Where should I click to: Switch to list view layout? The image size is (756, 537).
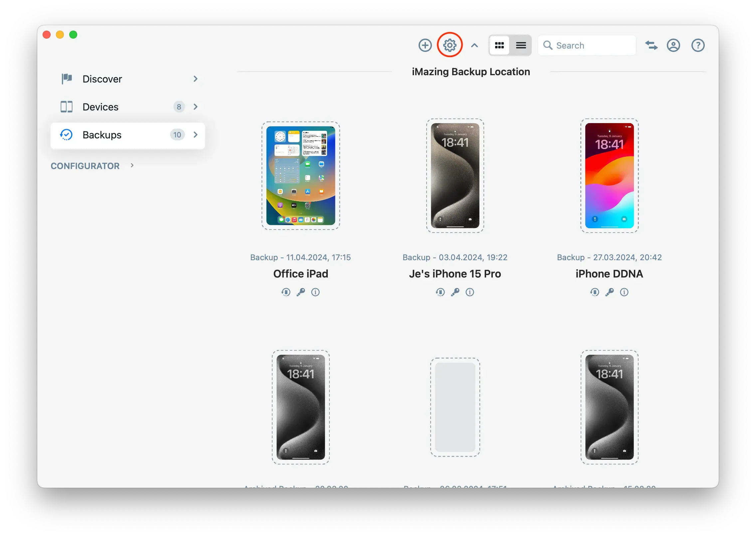520,45
